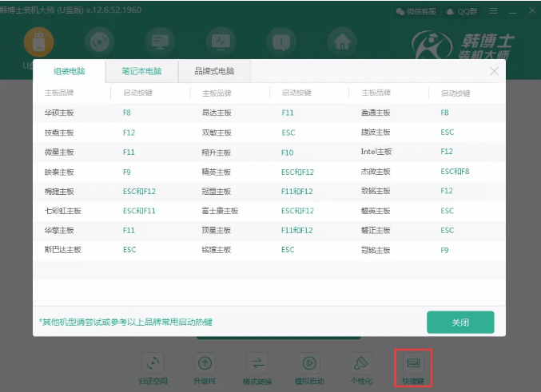Select the orange USB drive icon

(38, 42)
